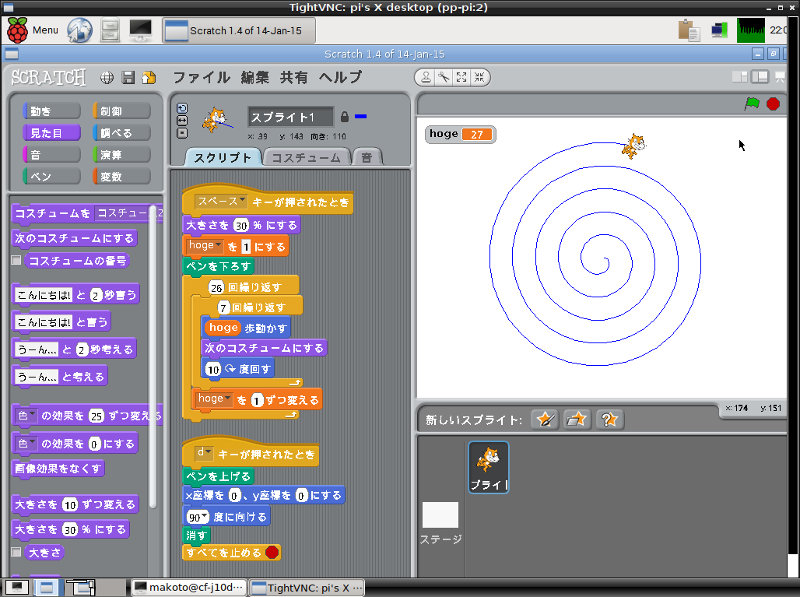The height and width of the screenshot is (597, 800).
Task: Click the clipboard tray icon
Action: 688,30
